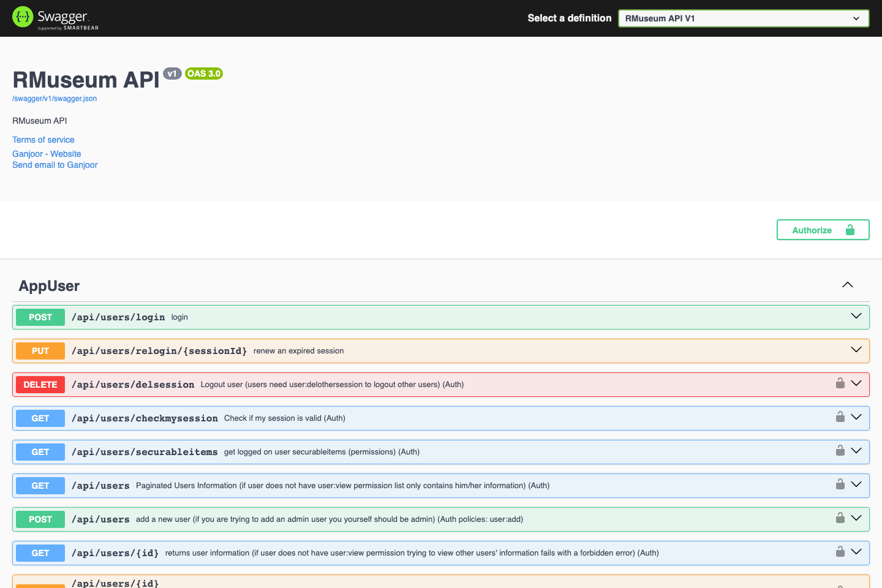Screen dimensions: 882x588
Task: Click the lock on POST /api/users endpoint
Action: [840, 518]
